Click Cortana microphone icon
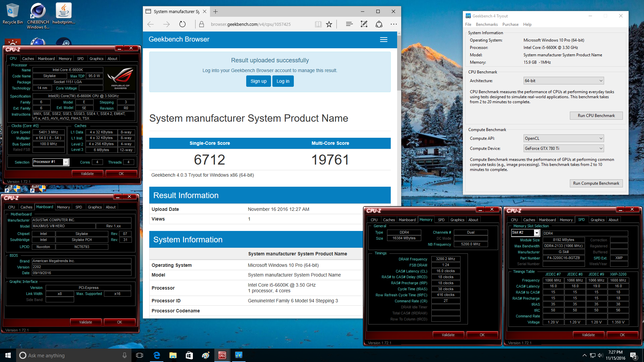Image resolution: width=644 pixels, height=362 pixels. [124, 355]
